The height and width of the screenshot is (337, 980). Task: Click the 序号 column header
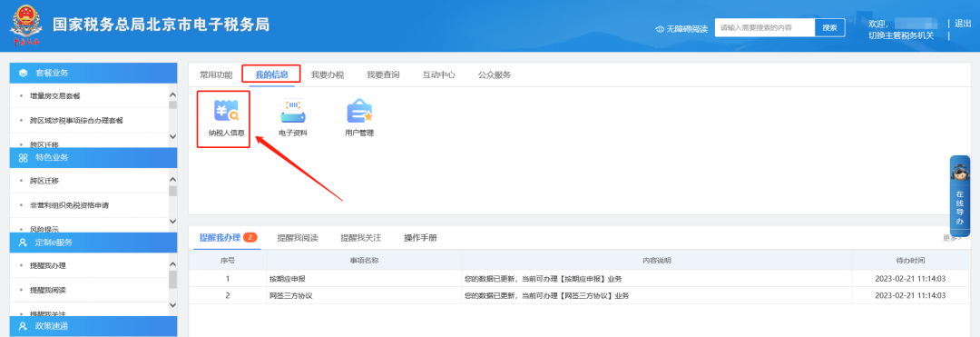click(x=228, y=260)
